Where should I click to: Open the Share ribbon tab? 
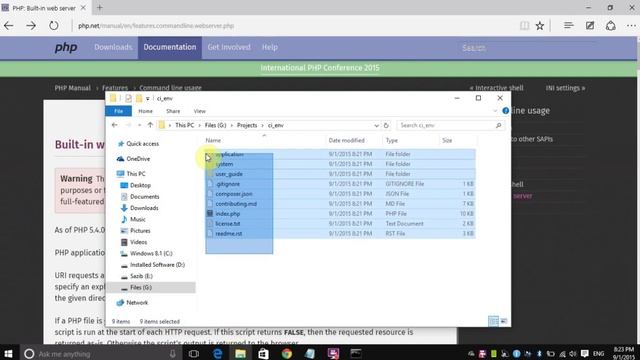tap(173, 111)
